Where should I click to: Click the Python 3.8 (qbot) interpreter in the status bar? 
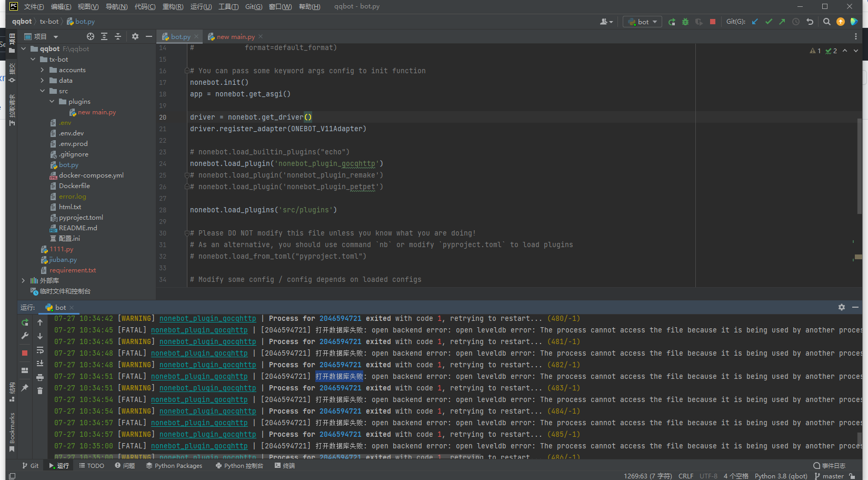tap(781, 476)
